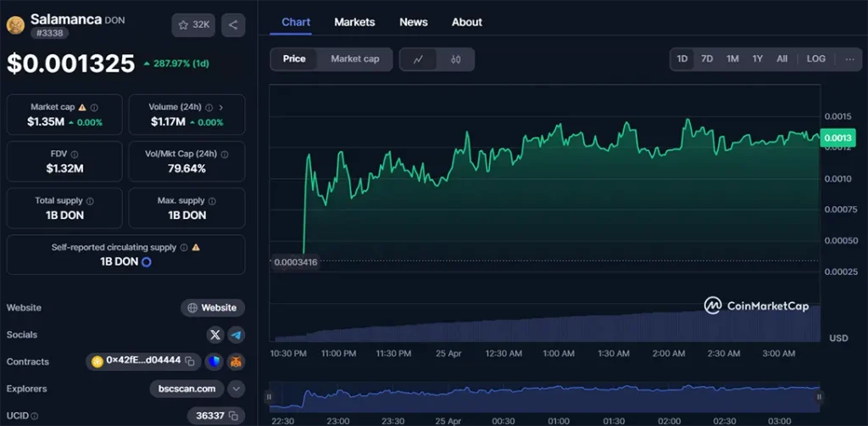Click the mini overview chart navigator
The width and height of the screenshot is (868, 426).
click(544, 396)
